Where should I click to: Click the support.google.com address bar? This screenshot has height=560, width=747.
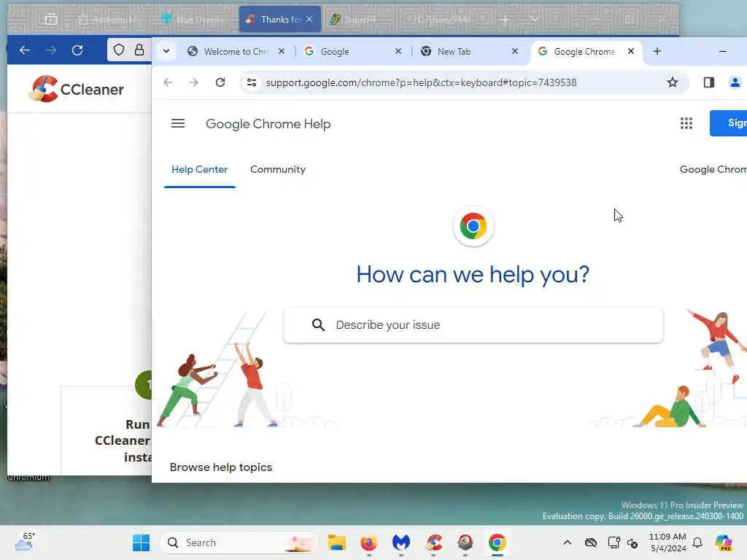point(421,82)
